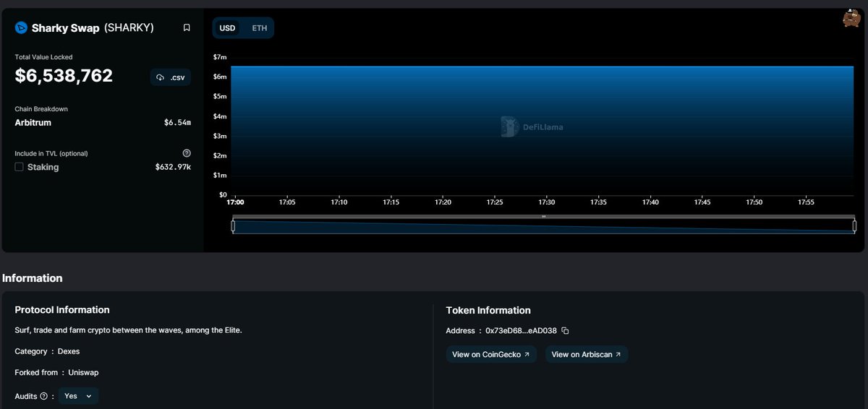The width and height of the screenshot is (868, 409).
Task: Open View on CoinGecko link
Action: point(491,355)
